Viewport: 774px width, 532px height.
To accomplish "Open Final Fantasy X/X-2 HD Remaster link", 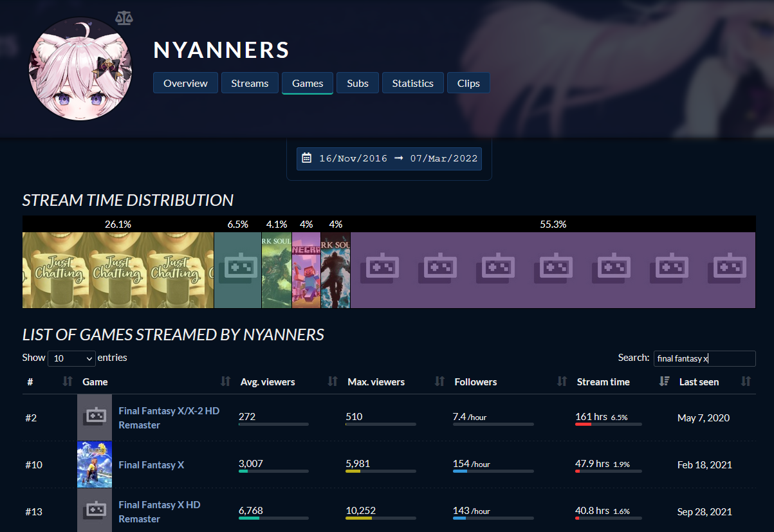I will click(x=169, y=417).
